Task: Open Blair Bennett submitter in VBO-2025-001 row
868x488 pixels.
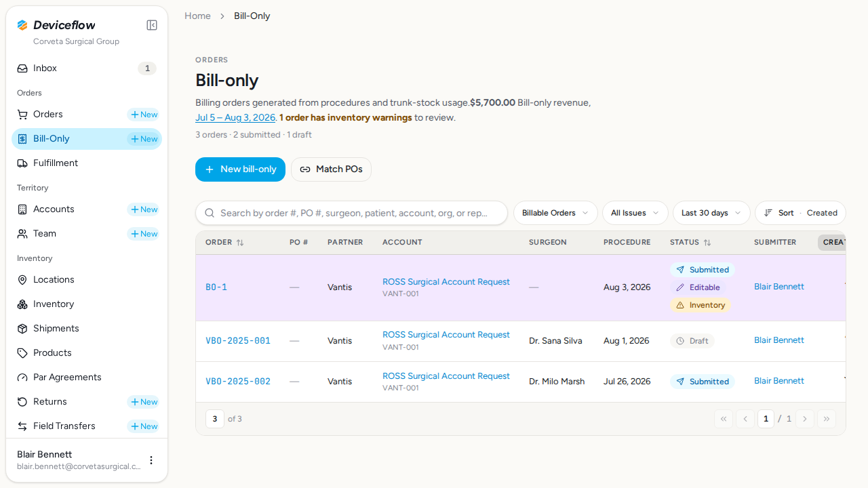Action: (779, 340)
